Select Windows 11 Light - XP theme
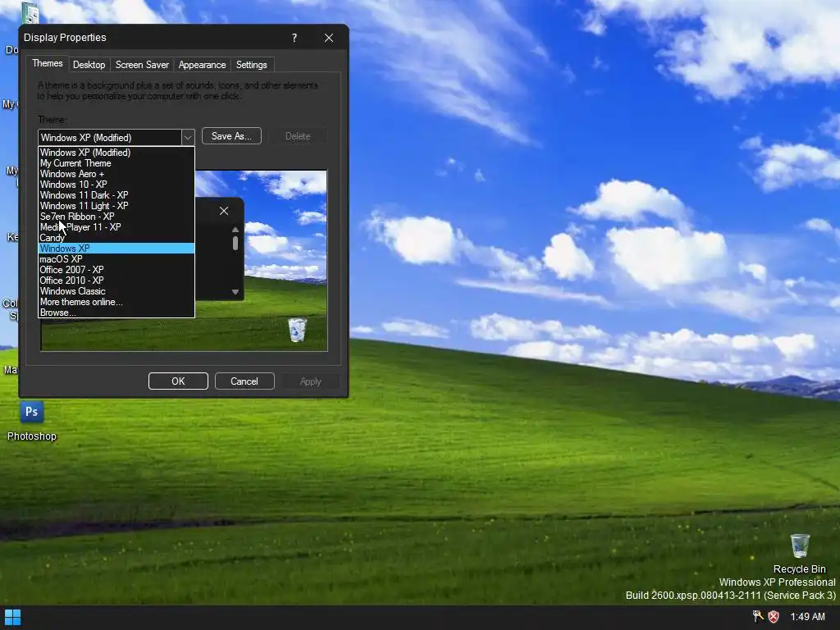Image resolution: width=840 pixels, height=630 pixels. point(116,206)
